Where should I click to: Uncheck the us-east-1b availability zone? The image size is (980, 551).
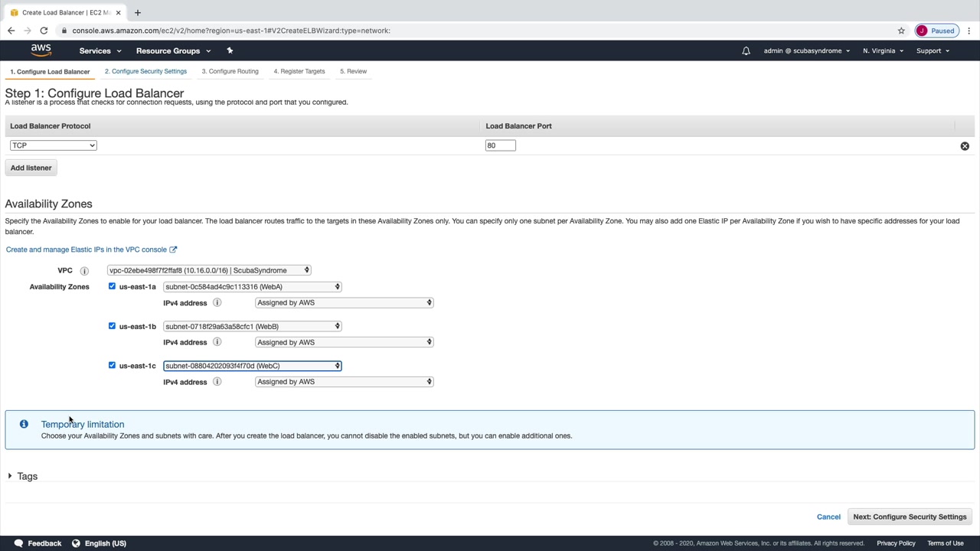click(x=112, y=326)
